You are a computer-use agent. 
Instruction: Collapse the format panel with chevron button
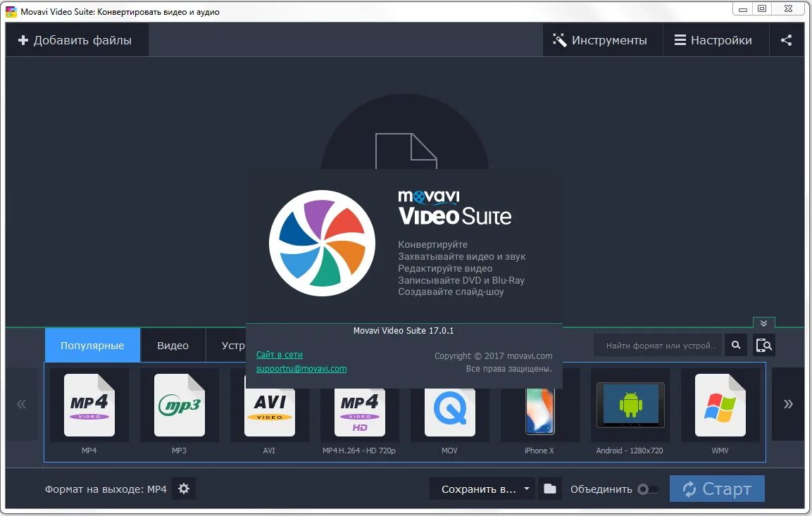764,323
